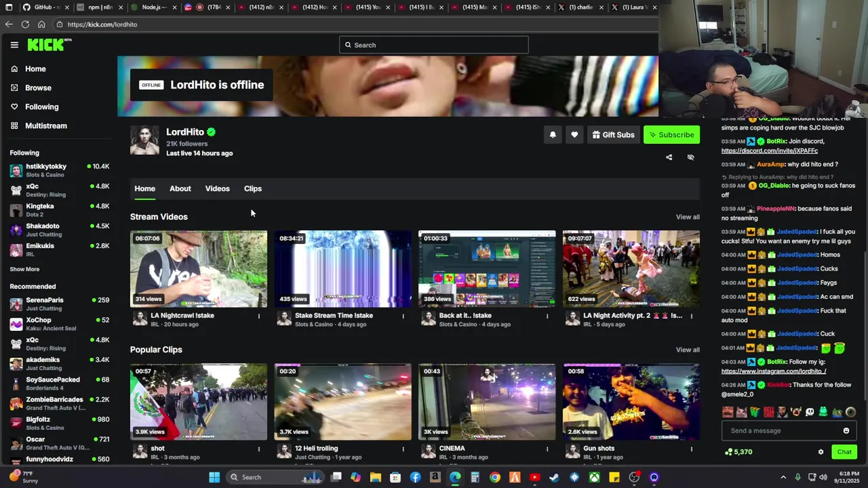The image size is (868, 488).
Task: Open options menu for shot clip
Action: click(x=258, y=449)
